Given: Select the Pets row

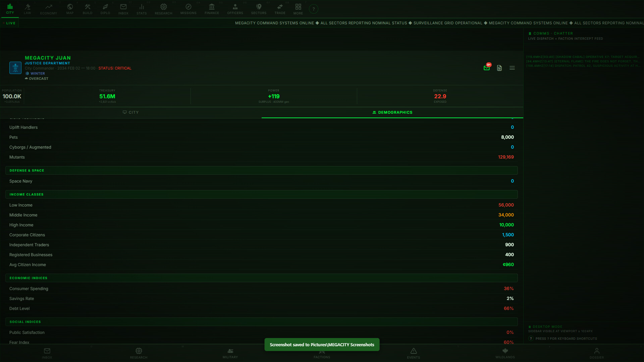Looking at the screenshot, I should (262, 137).
